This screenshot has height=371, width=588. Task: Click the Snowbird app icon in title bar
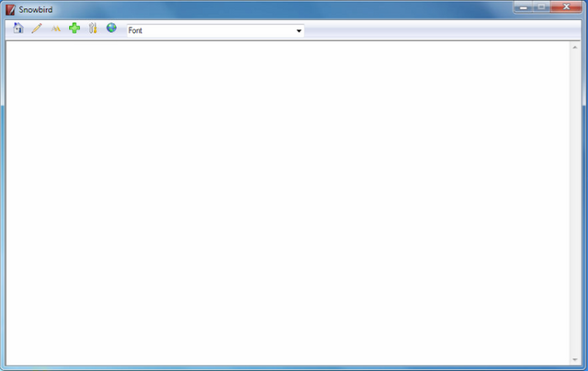[10, 9]
